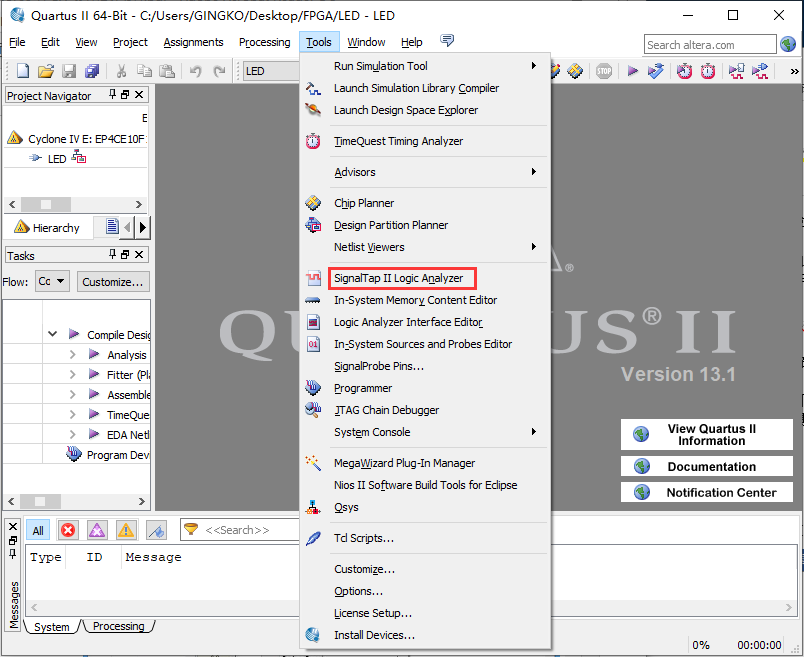Viewport: 804px width, 657px height.
Task: Click the Save file toolbar icon
Action: click(x=69, y=71)
